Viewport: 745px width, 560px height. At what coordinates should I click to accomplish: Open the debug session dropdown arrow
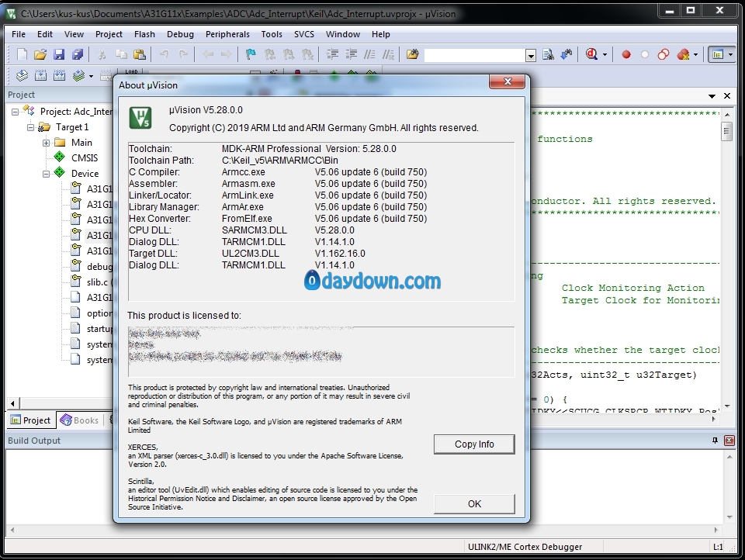(x=605, y=54)
